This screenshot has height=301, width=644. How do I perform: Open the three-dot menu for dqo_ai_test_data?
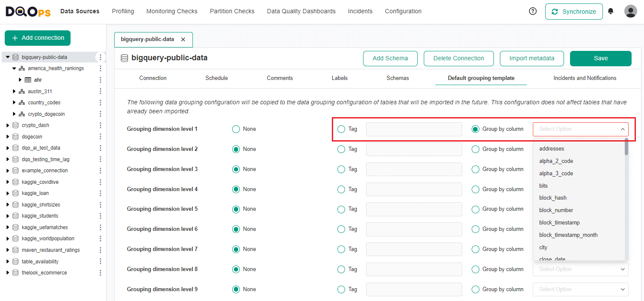click(100, 148)
